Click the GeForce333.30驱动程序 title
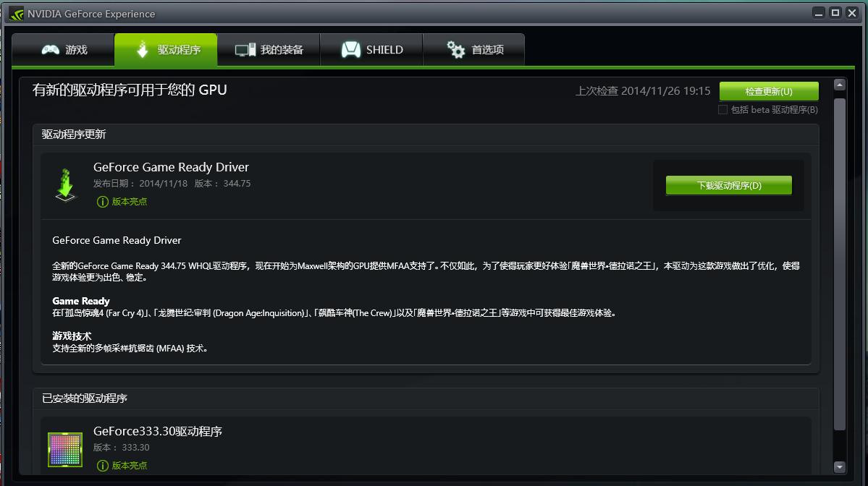This screenshot has width=868, height=486. [x=158, y=431]
